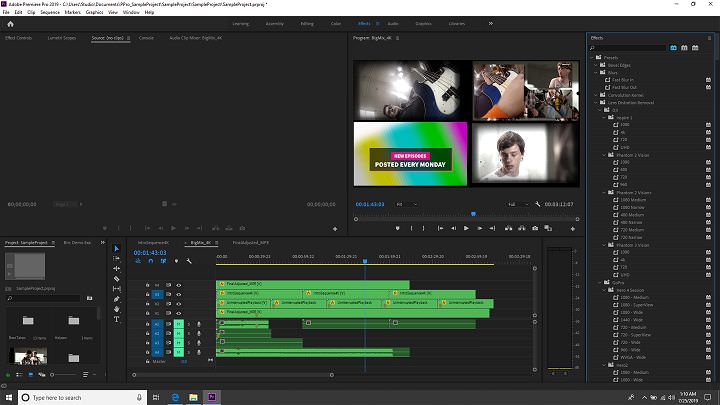Switch to the Effect Controls tab

tap(18, 38)
